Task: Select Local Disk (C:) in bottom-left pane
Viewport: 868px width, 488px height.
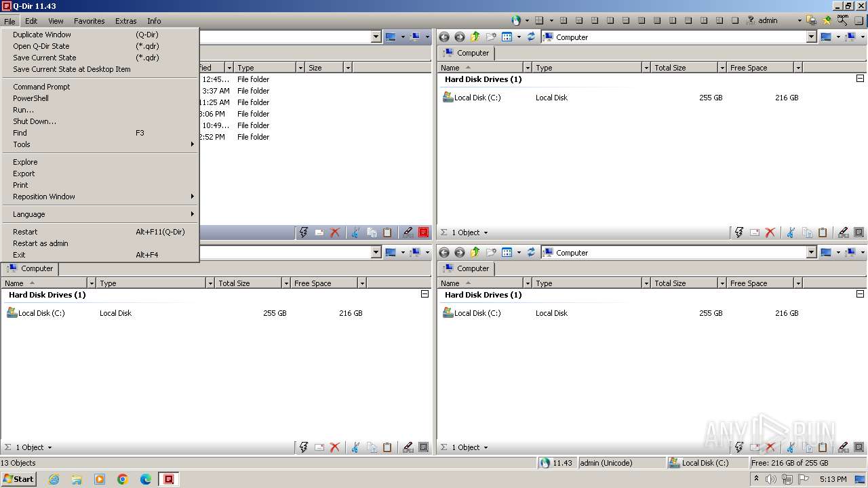Action: coord(36,313)
